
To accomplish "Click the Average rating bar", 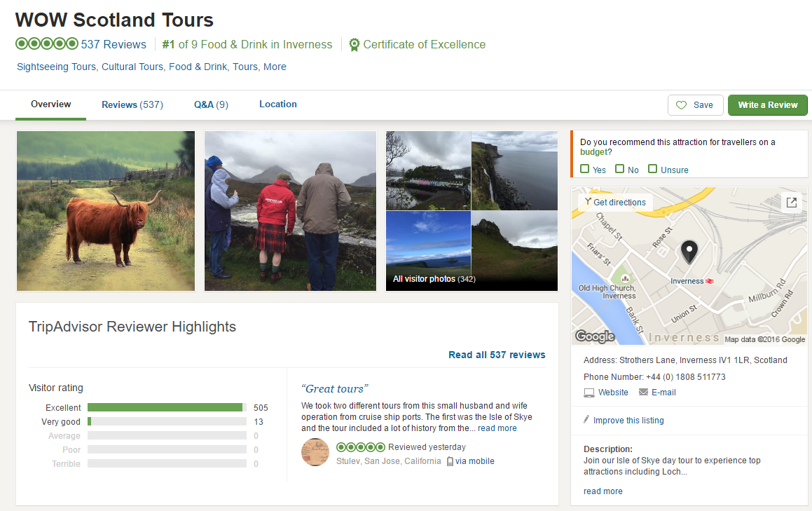I will 167,435.
